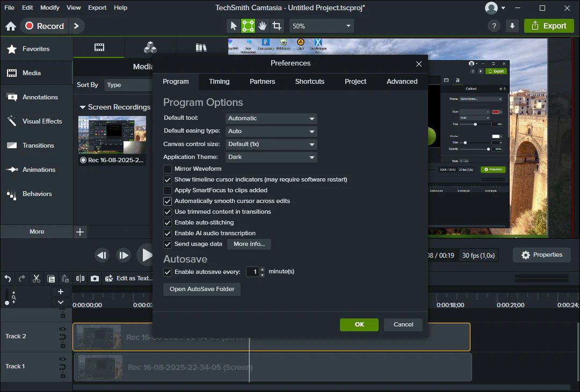The width and height of the screenshot is (580, 392).
Task: Click the Open AutoSave Folder button
Action: point(202,289)
